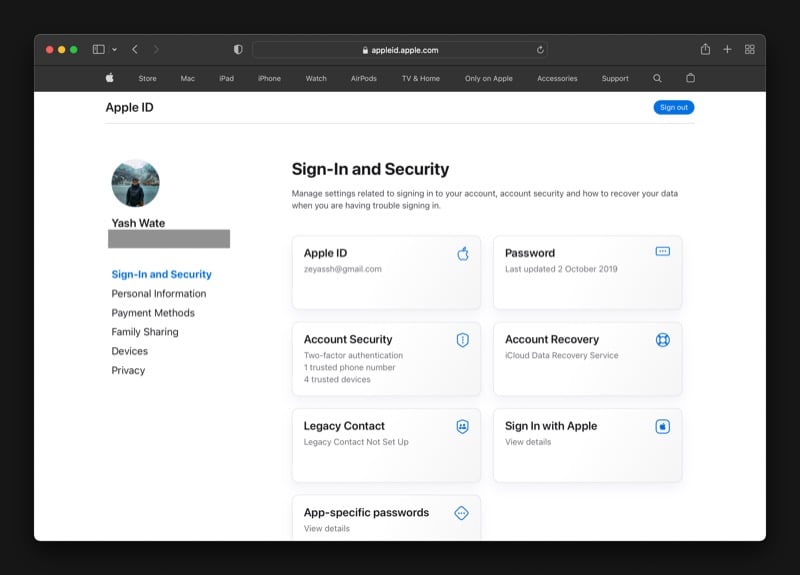The width and height of the screenshot is (800, 575).
Task: Click the Sign In with Apple logo icon
Action: [662, 427]
